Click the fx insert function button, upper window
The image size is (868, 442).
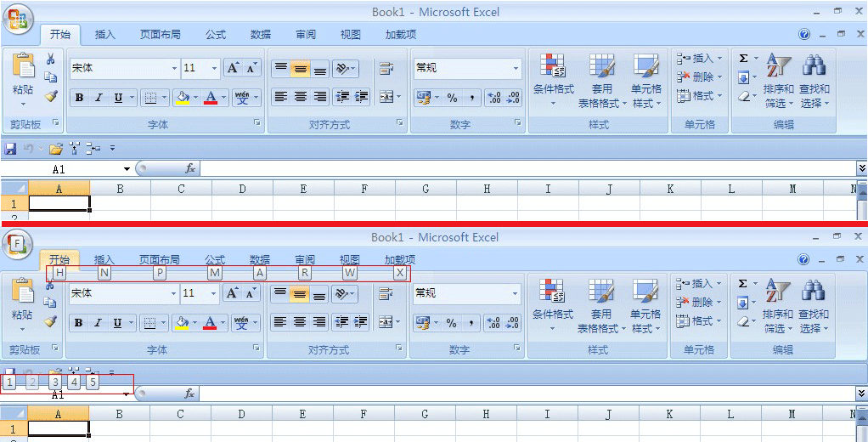tap(190, 169)
